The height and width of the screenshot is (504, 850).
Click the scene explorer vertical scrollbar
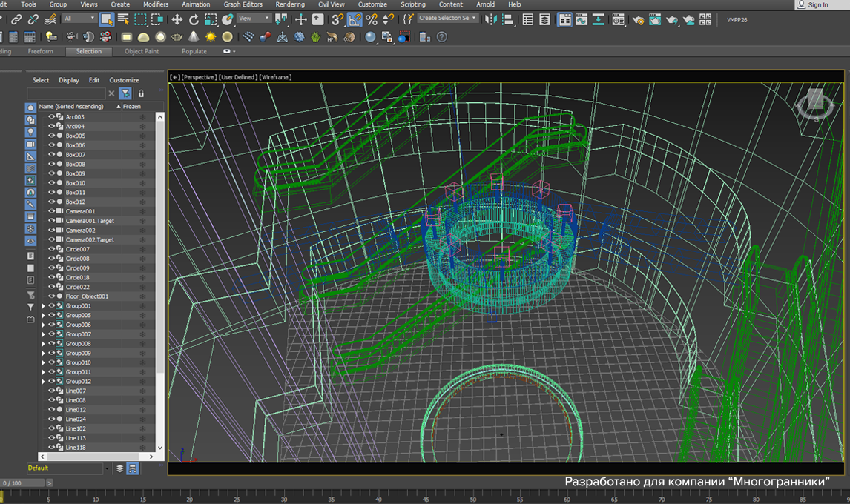(160, 282)
